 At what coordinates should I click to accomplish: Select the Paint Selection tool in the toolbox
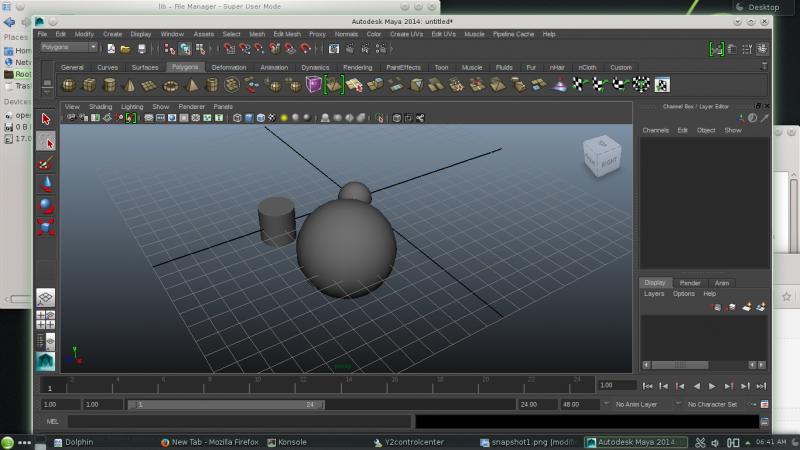(45, 163)
